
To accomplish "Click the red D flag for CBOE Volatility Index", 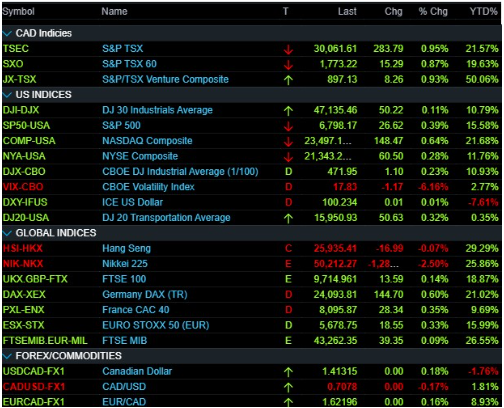I will (289, 187).
